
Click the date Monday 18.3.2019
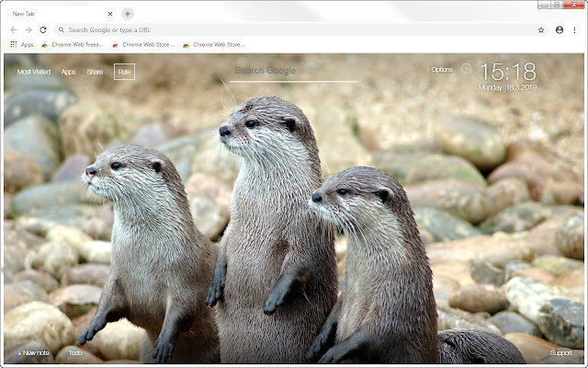point(507,87)
